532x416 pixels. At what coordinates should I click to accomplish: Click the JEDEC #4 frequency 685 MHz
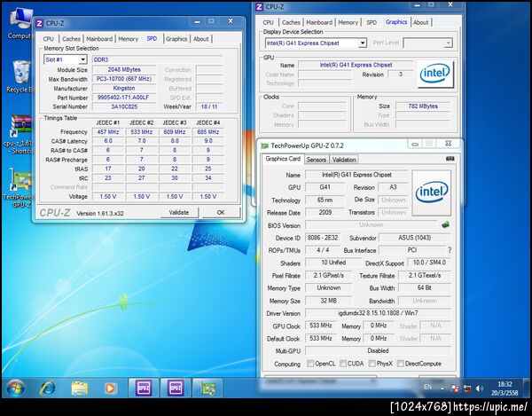pos(208,132)
